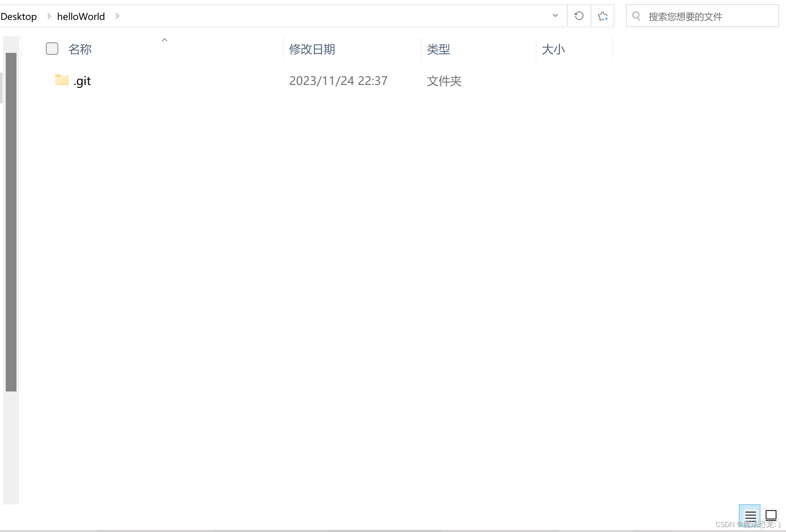Select the .git folder icon

pyautogui.click(x=62, y=80)
